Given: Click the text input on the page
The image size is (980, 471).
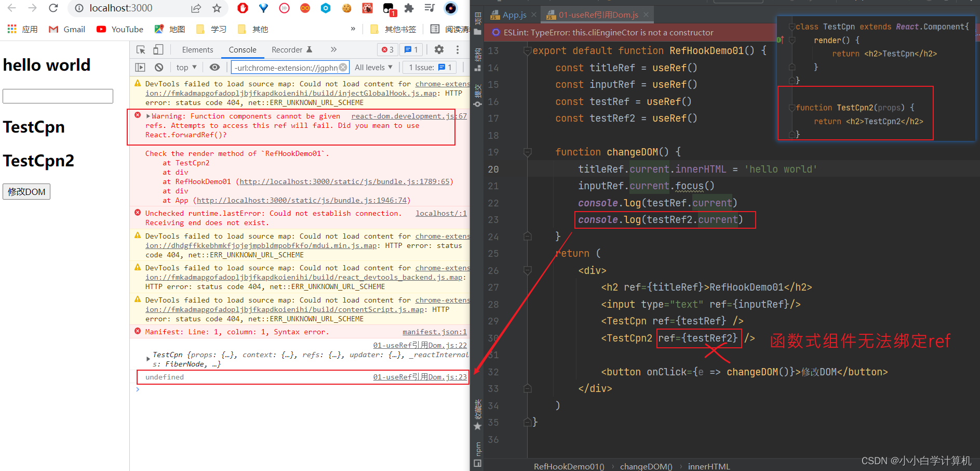Looking at the screenshot, I should point(58,96).
